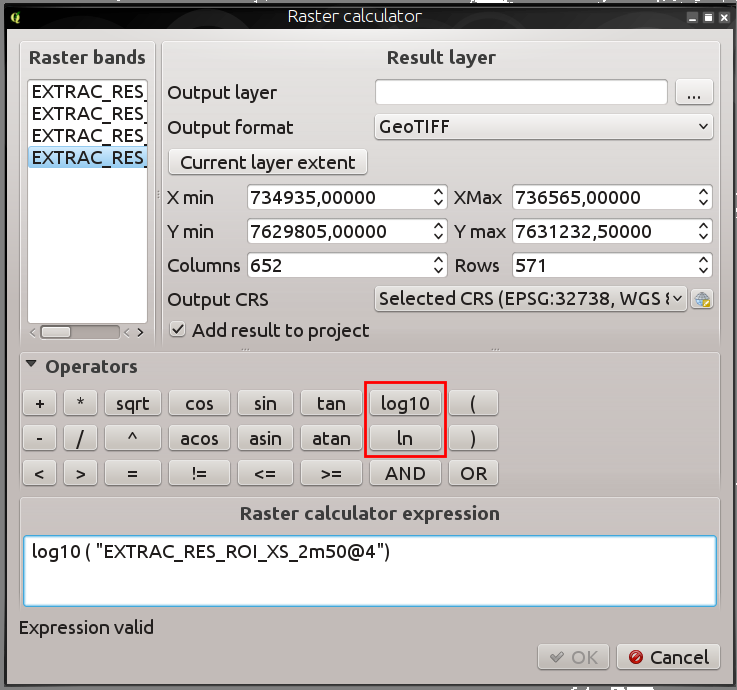Screen dimensions: 737x690
Task: Select the third EXTRAC_RES raster band
Action: pos(88,136)
